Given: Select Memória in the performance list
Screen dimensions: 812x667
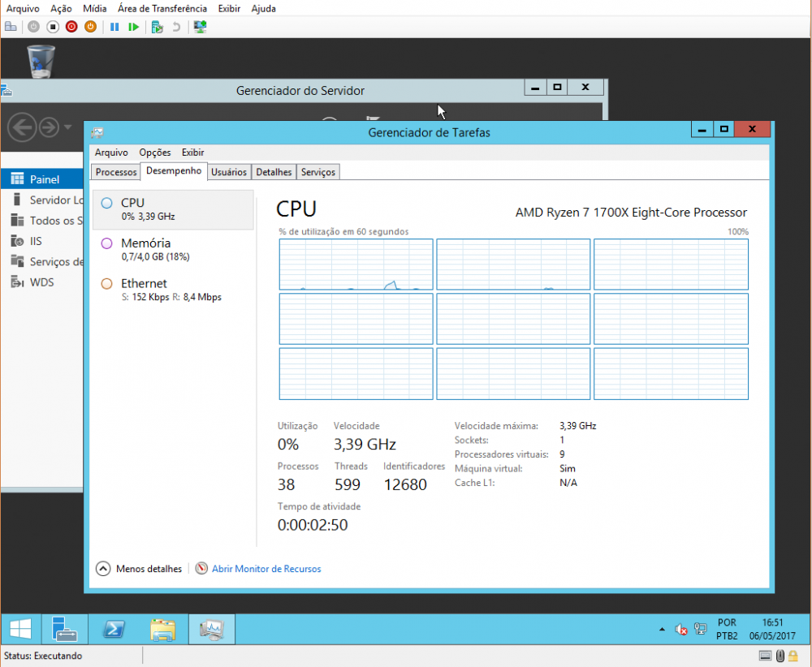Looking at the screenshot, I should [x=145, y=243].
